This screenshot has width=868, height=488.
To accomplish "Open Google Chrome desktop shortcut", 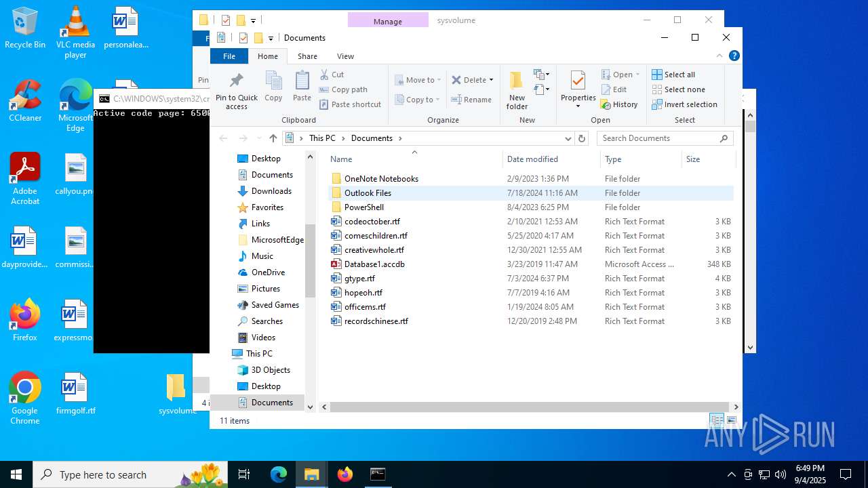I will pyautogui.click(x=25, y=399).
